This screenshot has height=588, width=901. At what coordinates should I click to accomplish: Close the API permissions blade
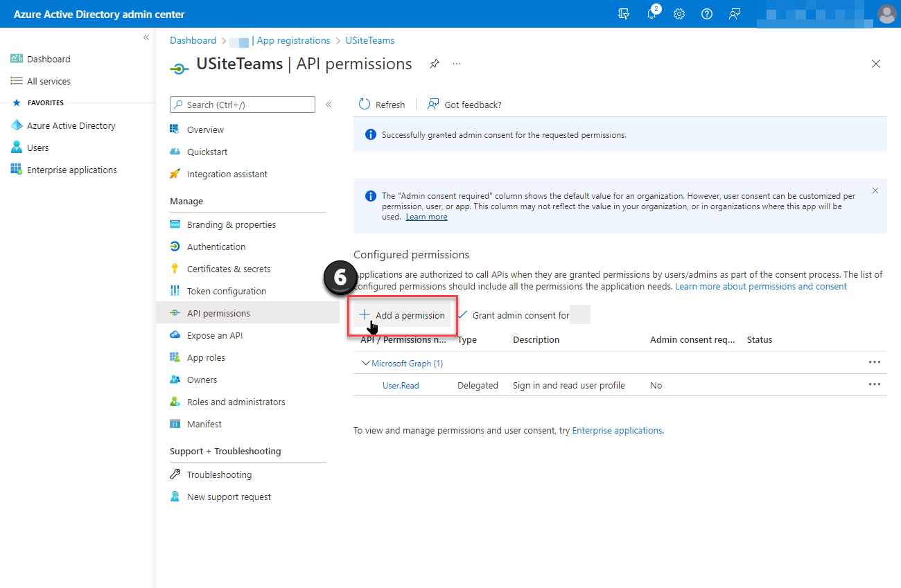pyautogui.click(x=876, y=64)
